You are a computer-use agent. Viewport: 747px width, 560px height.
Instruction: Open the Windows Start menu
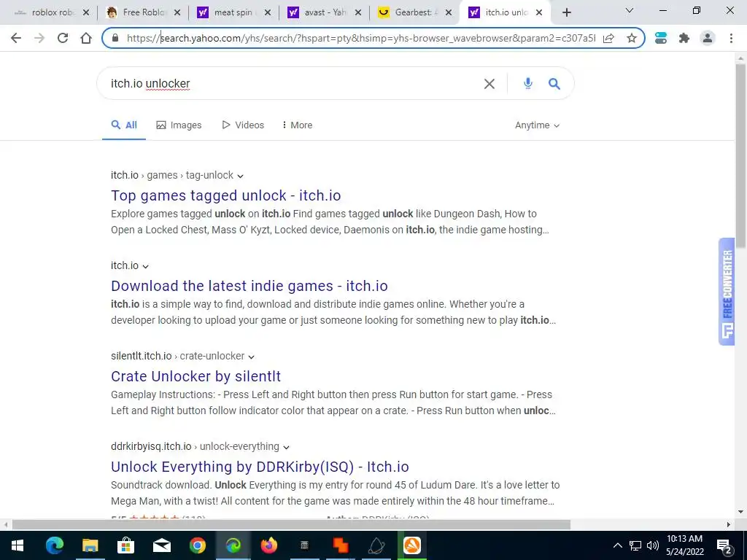[18, 545]
